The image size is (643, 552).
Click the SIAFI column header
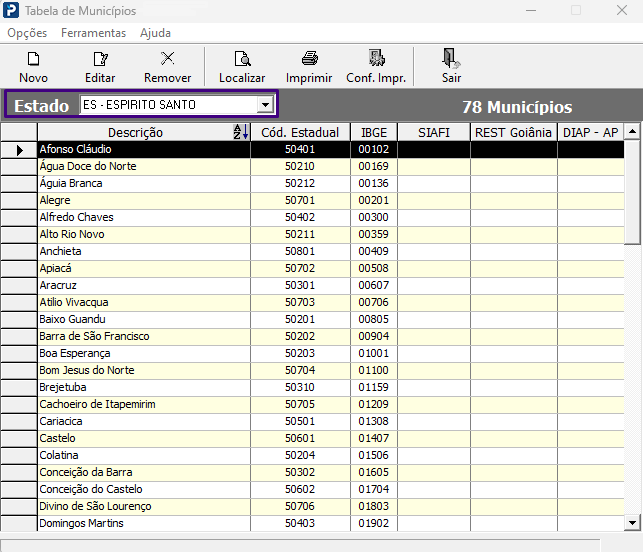coord(433,132)
